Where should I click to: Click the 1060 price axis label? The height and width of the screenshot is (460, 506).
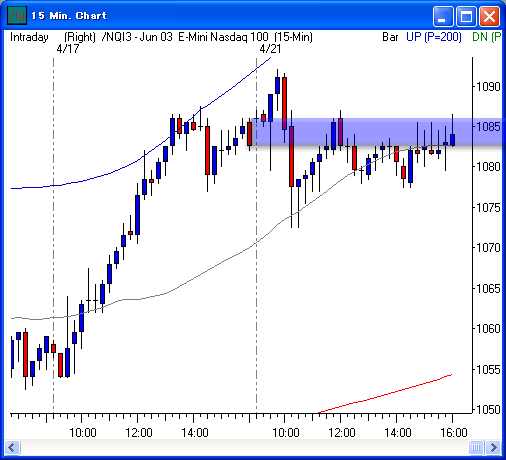point(488,329)
